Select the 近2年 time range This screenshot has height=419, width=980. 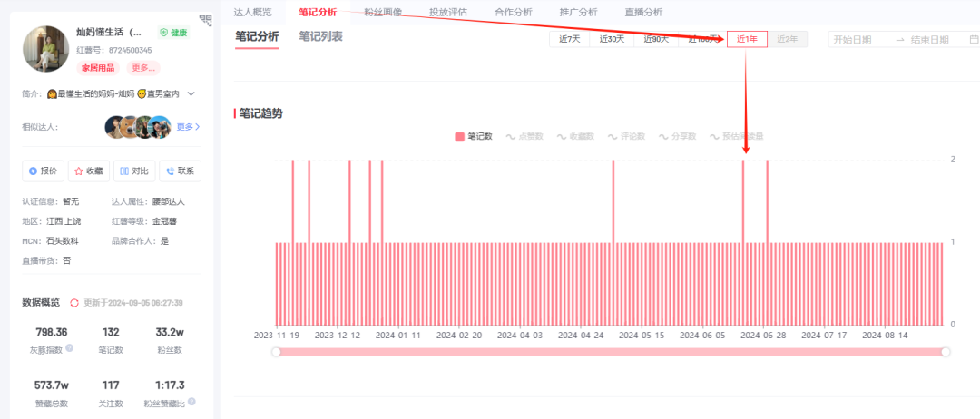788,39
